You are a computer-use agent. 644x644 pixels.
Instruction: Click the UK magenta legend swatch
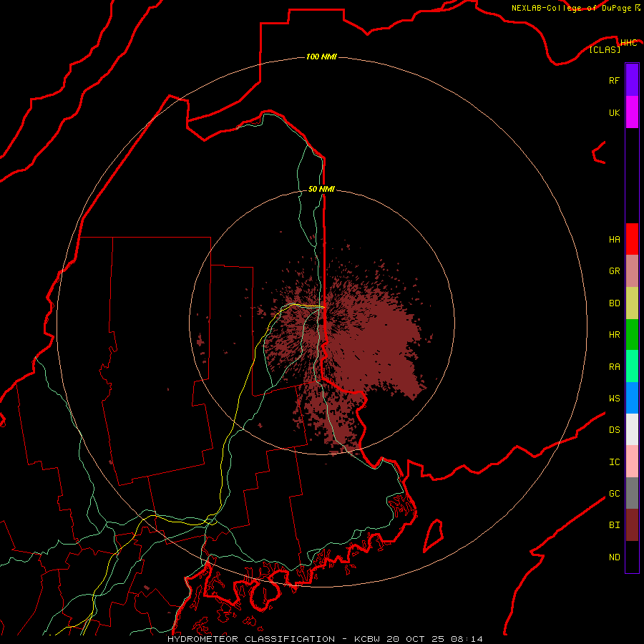click(x=632, y=112)
